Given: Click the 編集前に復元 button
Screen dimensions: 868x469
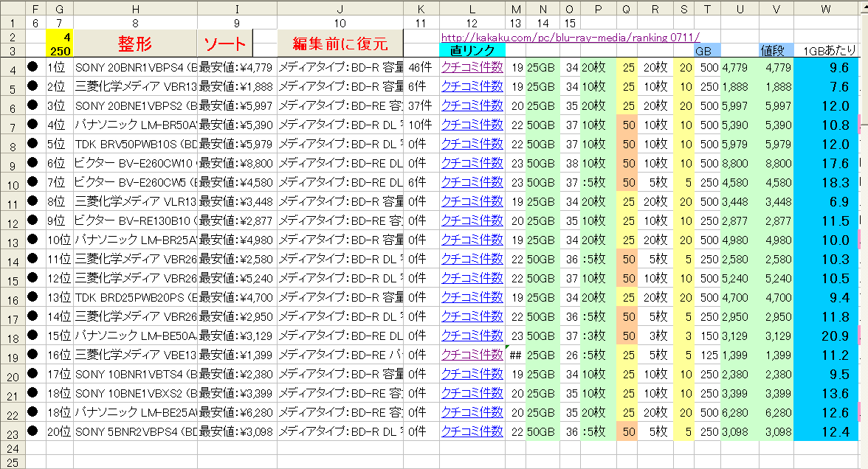Looking at the screenshot, I should [x=340, y=43].
